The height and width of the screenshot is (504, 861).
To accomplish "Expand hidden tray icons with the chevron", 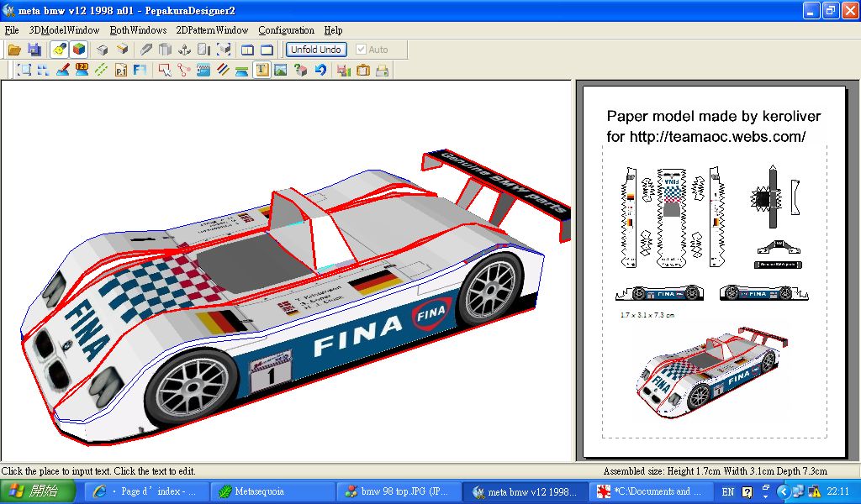I will point(783,491).
